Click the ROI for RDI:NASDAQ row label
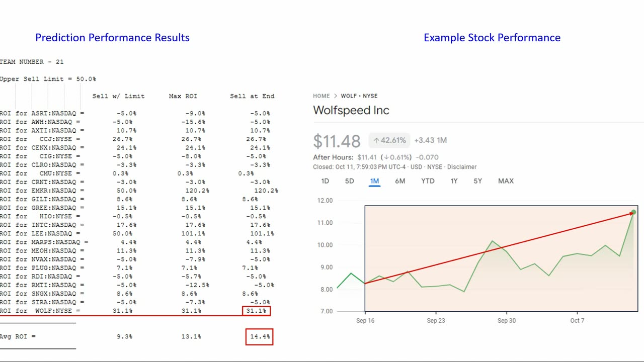This screenshot has height=362, width=644. tap(40, 276)
